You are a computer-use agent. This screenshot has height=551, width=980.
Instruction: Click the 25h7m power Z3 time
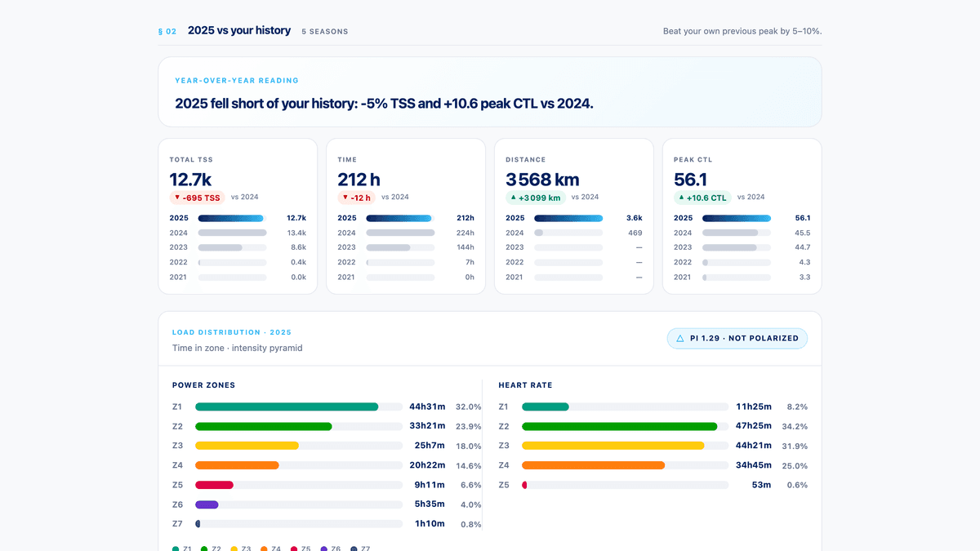[430, 446]
